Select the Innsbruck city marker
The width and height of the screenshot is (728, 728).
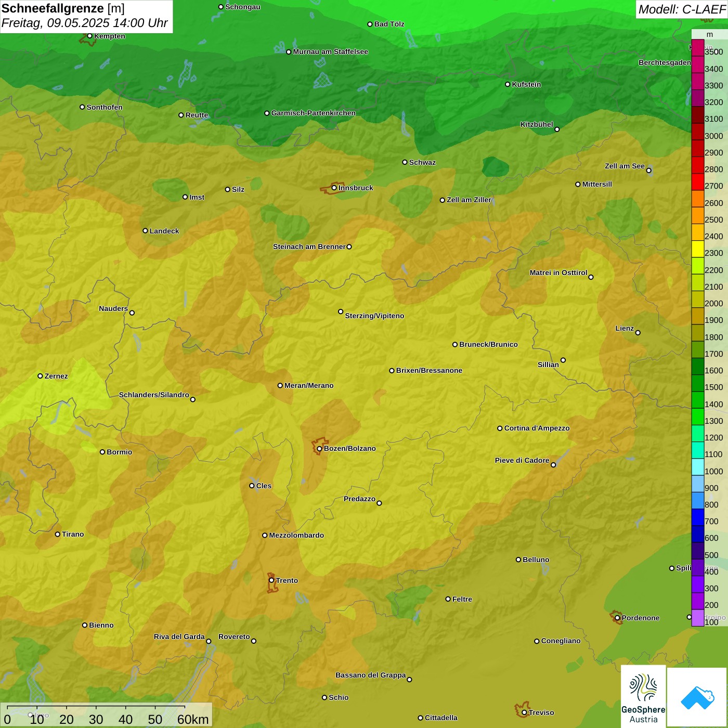pos(334,188)
